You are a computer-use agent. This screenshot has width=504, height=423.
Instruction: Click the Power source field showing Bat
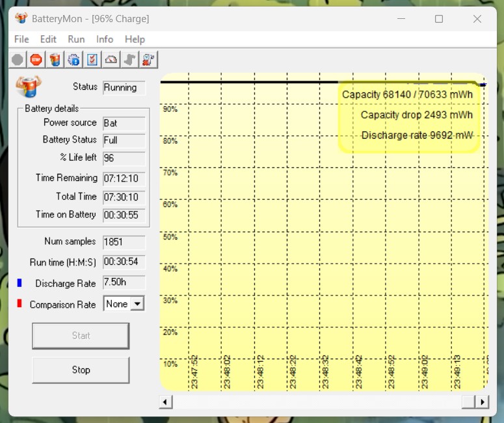click(x=124, y=123)
